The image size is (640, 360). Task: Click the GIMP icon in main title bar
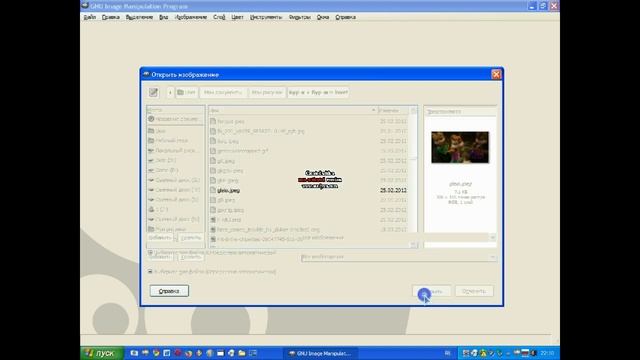[x=85, y=6]
